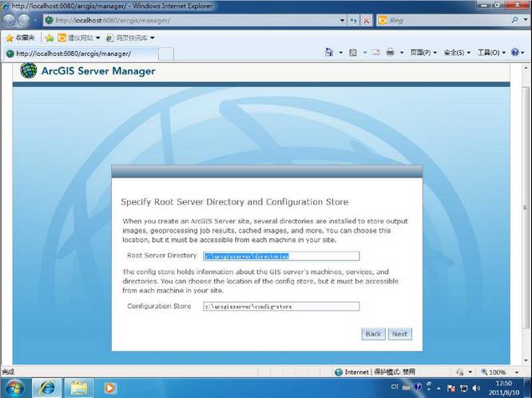
Task: Click the ArcGIS Server Manager globe logo
Action: tap(28, 70)
